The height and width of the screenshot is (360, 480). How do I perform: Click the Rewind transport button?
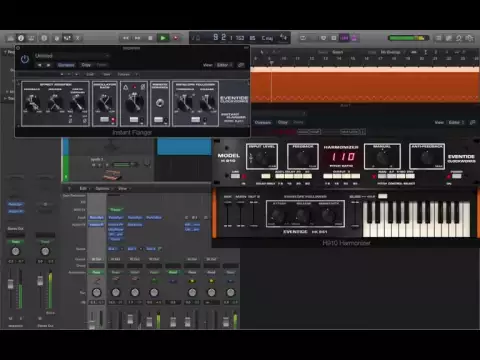pos(126,38)
